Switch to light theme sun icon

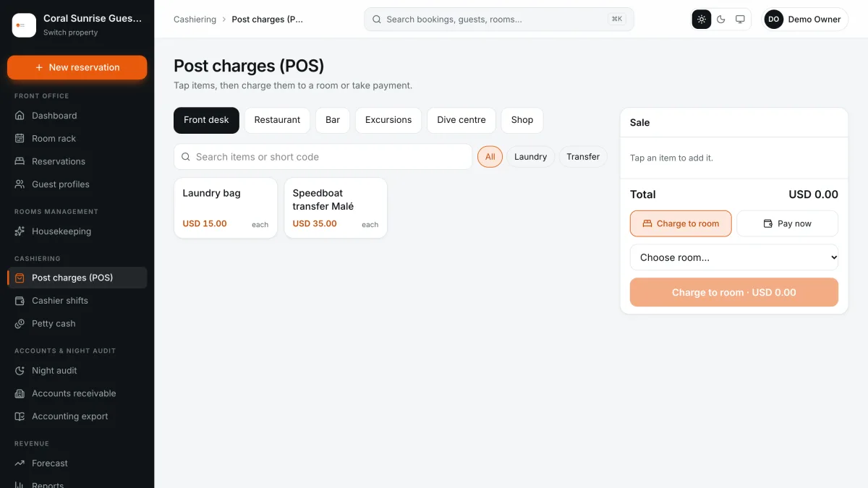click(x=702, y=20)
